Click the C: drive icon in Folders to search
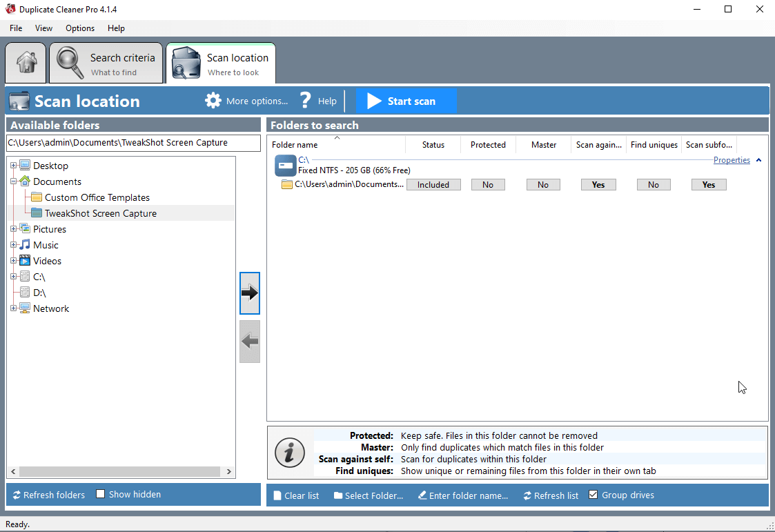This screenshot has width=775, height=532. (285, 165)
